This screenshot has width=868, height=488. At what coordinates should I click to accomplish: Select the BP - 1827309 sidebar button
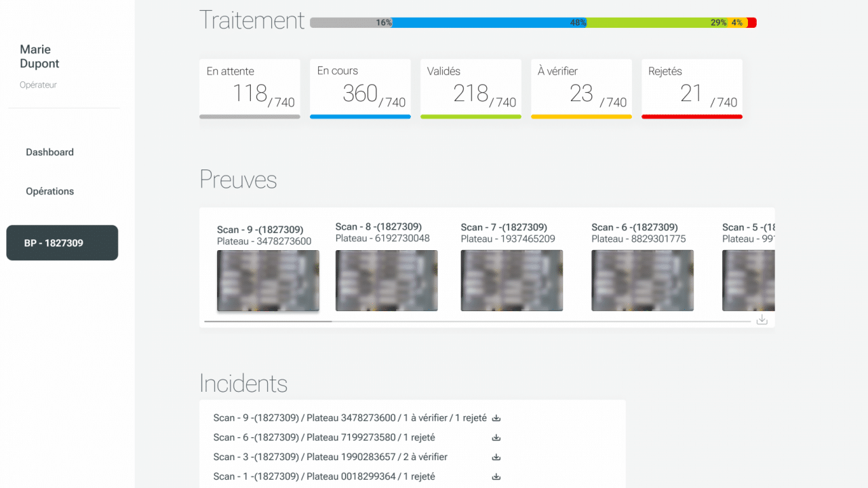(x=62, y=243)
